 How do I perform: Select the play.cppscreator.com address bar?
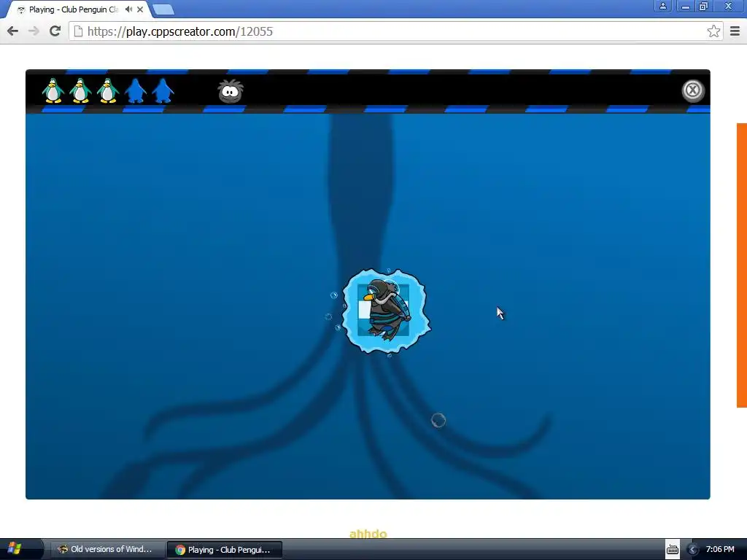tap(396, 31)
